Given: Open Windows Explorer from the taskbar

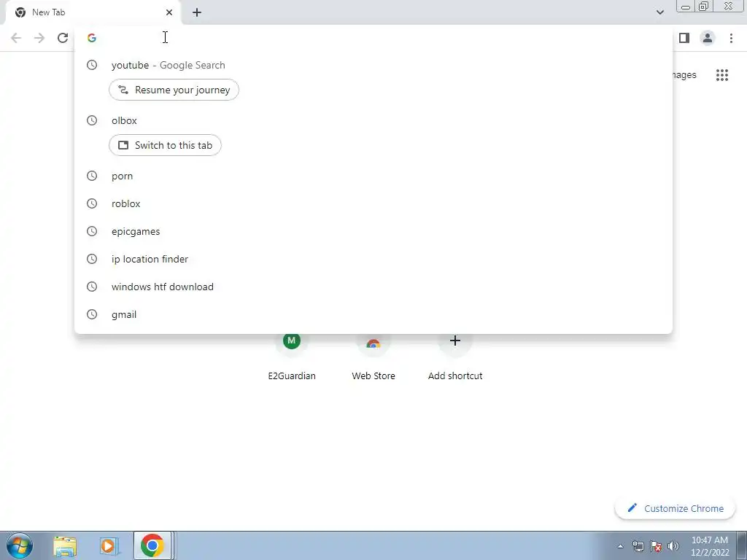Looking at the screenshot, I should click(x=65, y=545).
